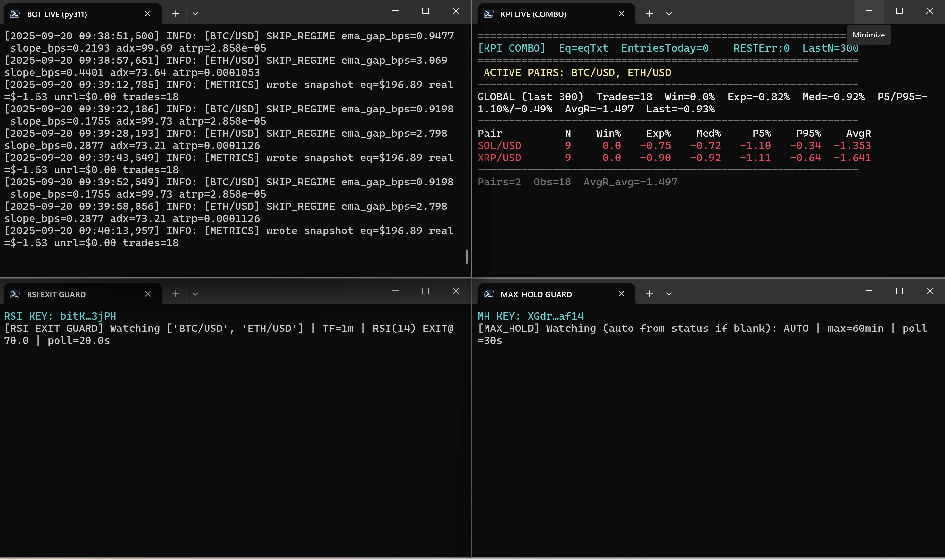Expand profile dropdown in KPI LIVE window
This screenshot has width=945, height=560.
pos(669,13)
